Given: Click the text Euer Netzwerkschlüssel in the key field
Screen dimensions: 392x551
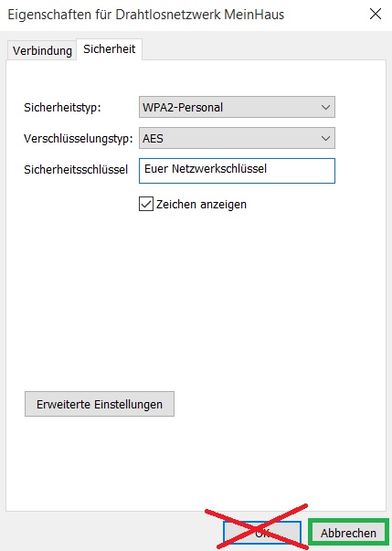Looking at the screenshot, I should pyautogui.click(x=206, y=169).
